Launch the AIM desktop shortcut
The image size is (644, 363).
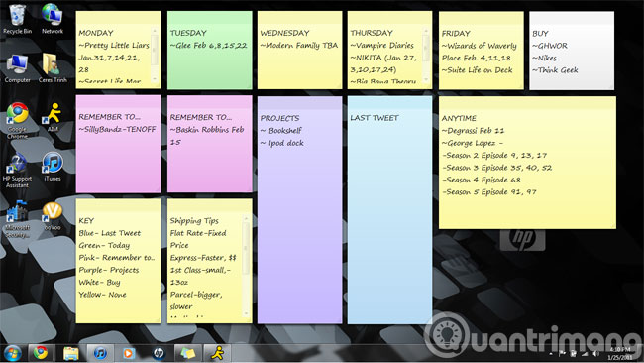pyautogui.click(x=53, y=117)
